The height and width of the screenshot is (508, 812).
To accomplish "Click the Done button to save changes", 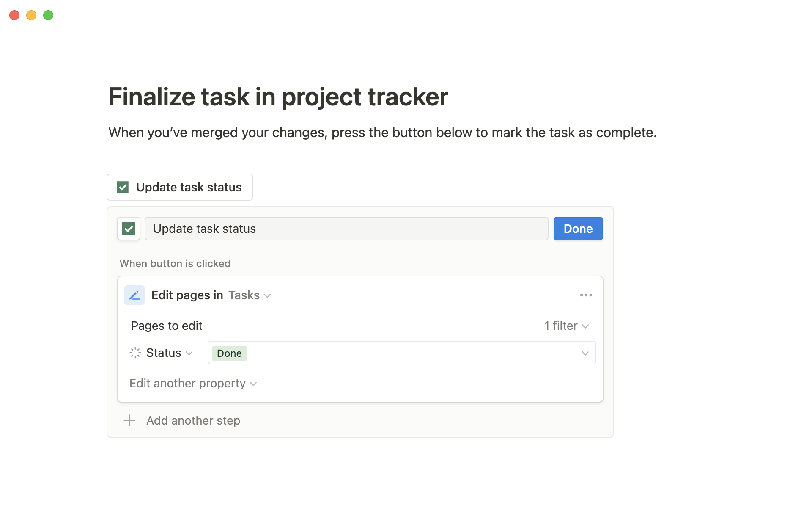I will 578,228.
